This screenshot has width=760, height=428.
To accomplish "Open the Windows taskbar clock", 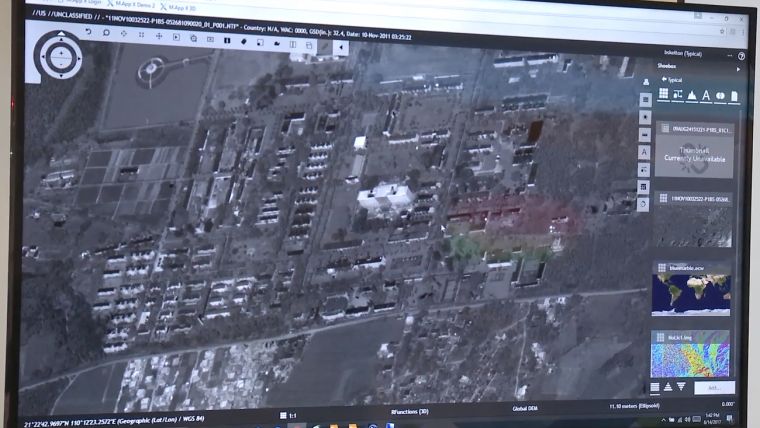I will point(712,418).
